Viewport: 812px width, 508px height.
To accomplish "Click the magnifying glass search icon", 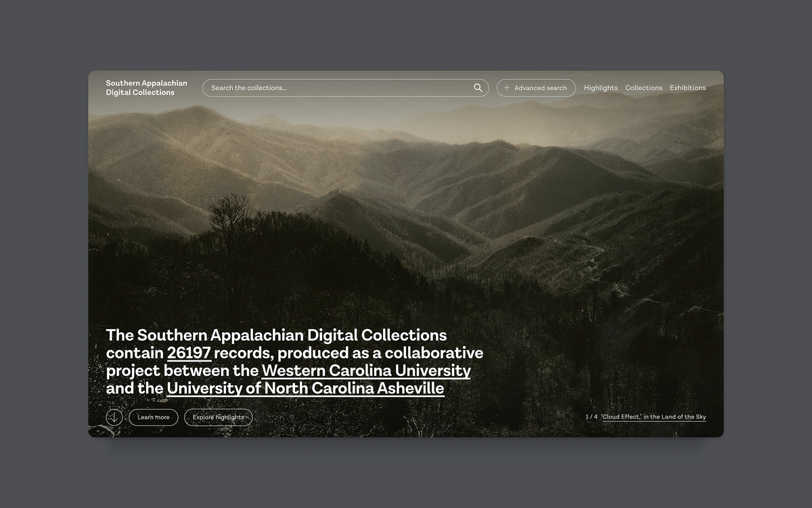I will (x=477, y=87).
